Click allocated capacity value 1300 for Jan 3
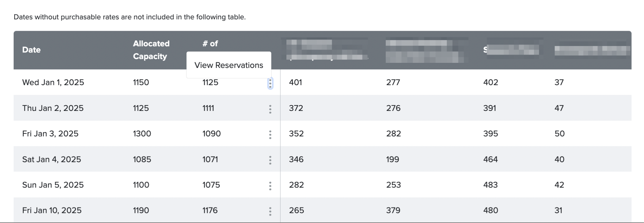This screenshot has height=223, width=644. 142,134
